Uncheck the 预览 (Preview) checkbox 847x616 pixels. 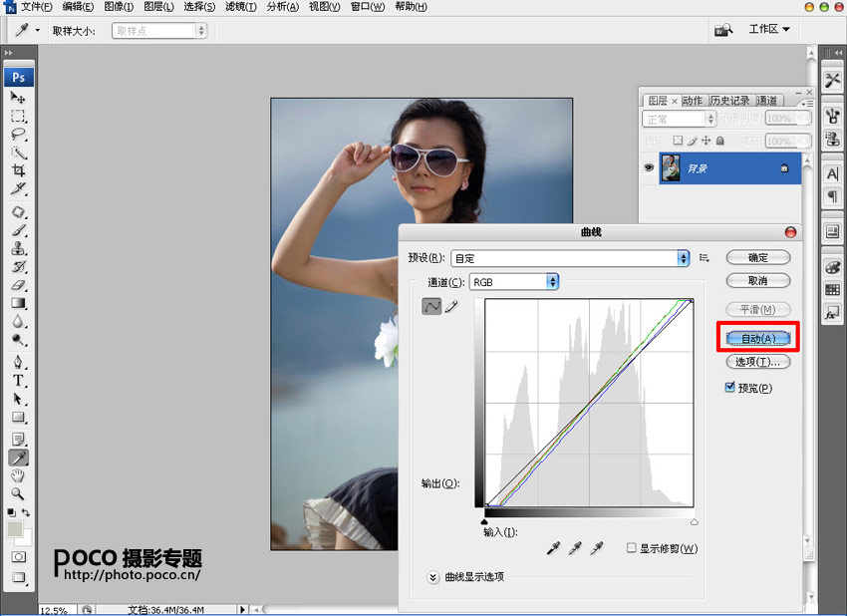tap(730, 388)
